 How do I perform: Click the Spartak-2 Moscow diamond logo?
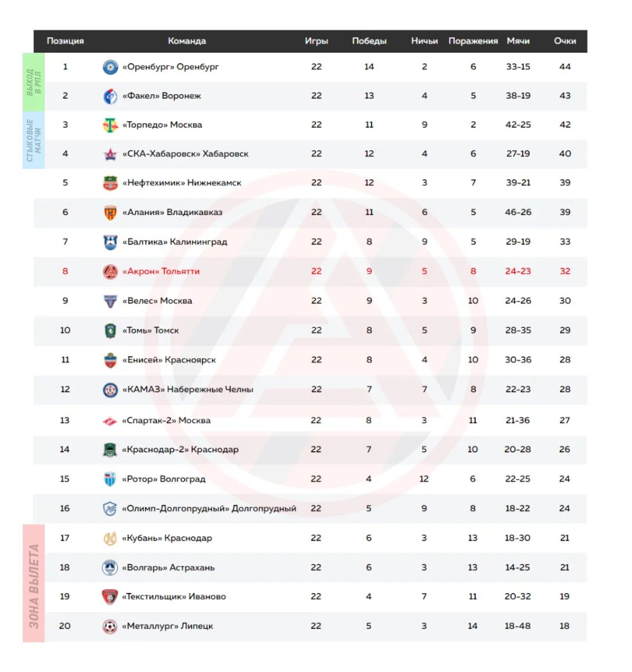pos(110,421)
